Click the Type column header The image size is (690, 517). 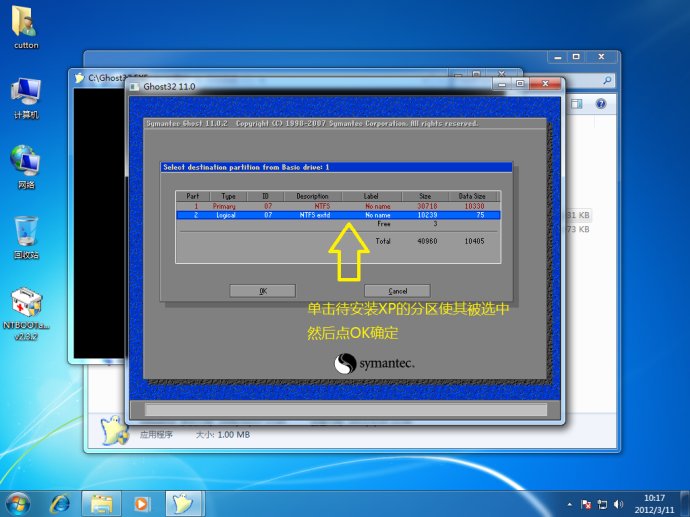coord(228,196)
